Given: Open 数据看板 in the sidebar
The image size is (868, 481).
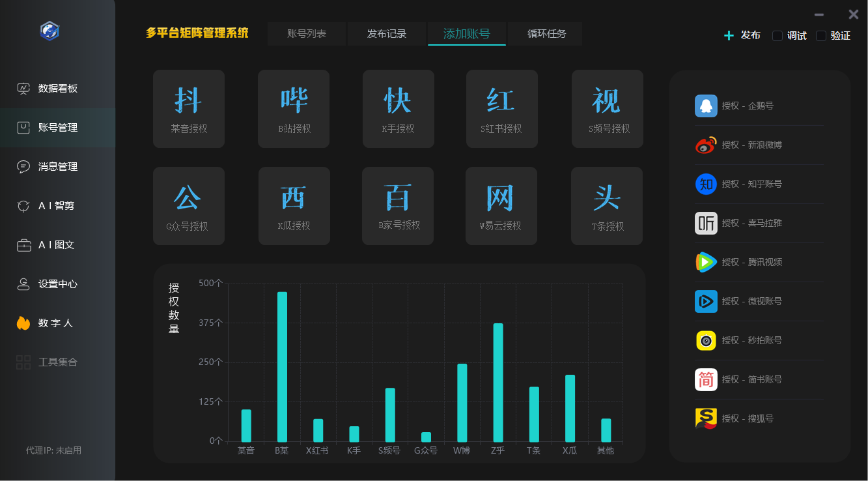Looking at the screenshot, I should [57, 89].
